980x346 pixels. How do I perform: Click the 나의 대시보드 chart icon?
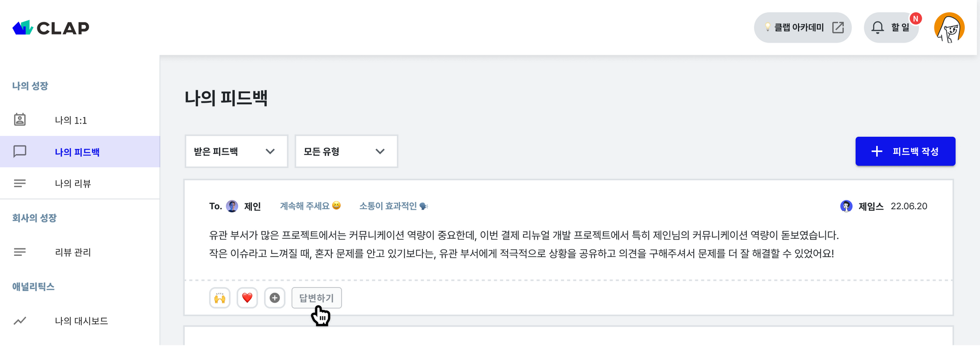20,321
